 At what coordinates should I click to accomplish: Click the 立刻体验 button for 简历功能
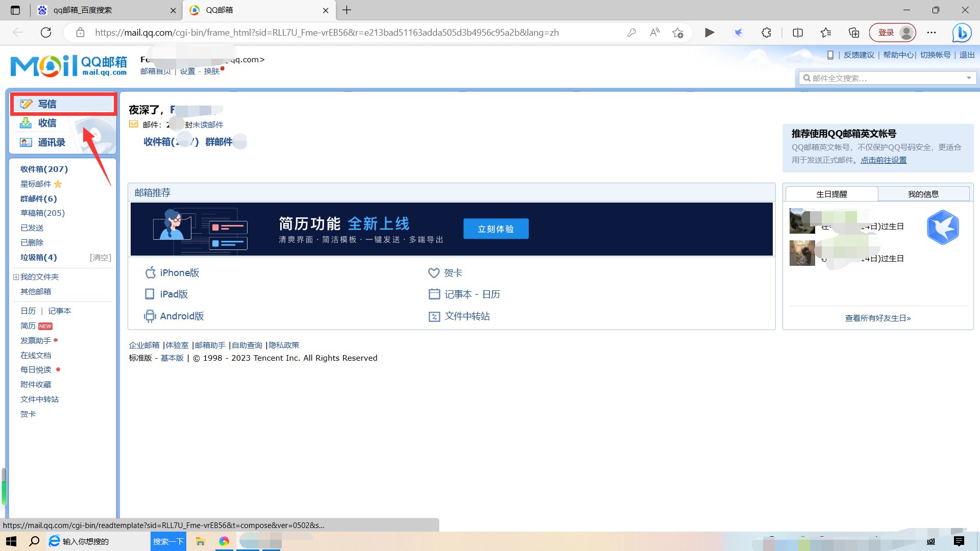click(495, 229)
